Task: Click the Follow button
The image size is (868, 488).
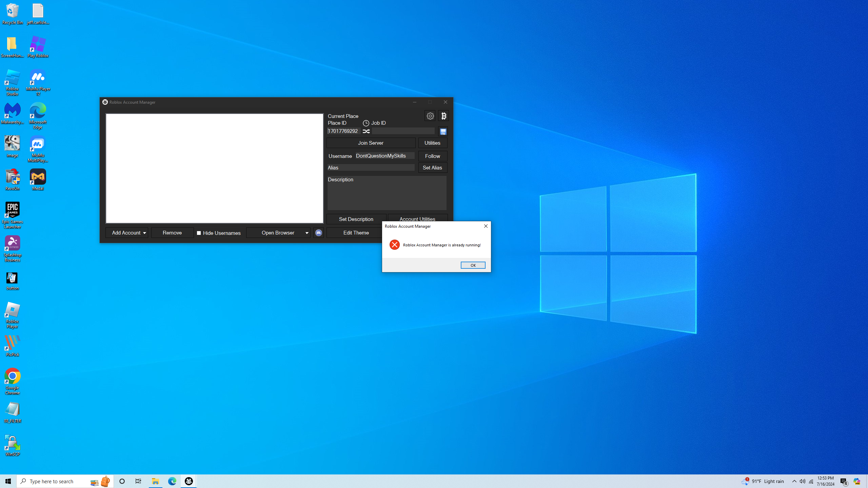Action: (432, 156)
